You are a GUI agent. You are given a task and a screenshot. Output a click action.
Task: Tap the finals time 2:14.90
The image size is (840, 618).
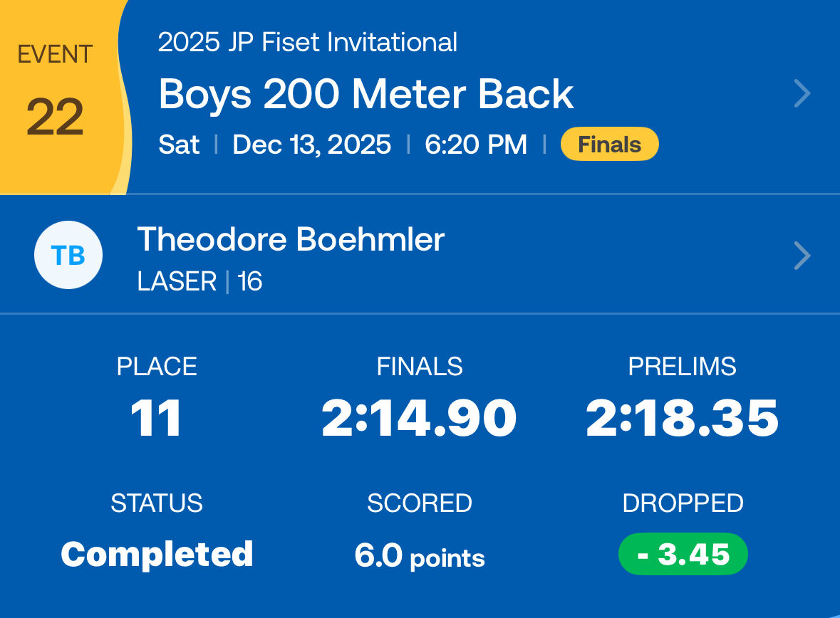[419, 419]
